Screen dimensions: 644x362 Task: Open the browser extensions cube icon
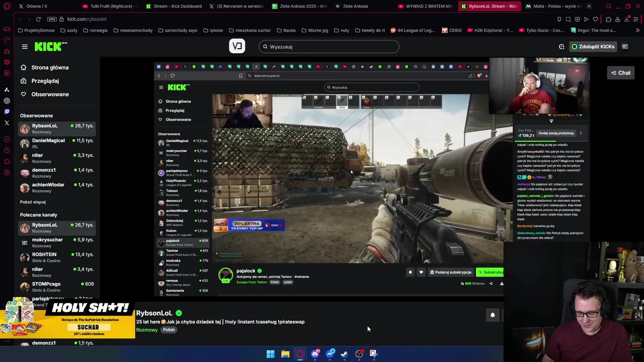click(608, 19)
